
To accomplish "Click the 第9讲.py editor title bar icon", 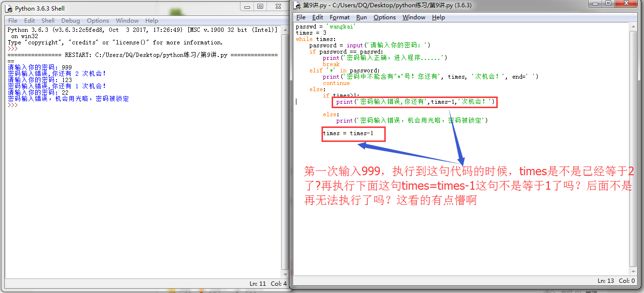I will tap(297, 5).
